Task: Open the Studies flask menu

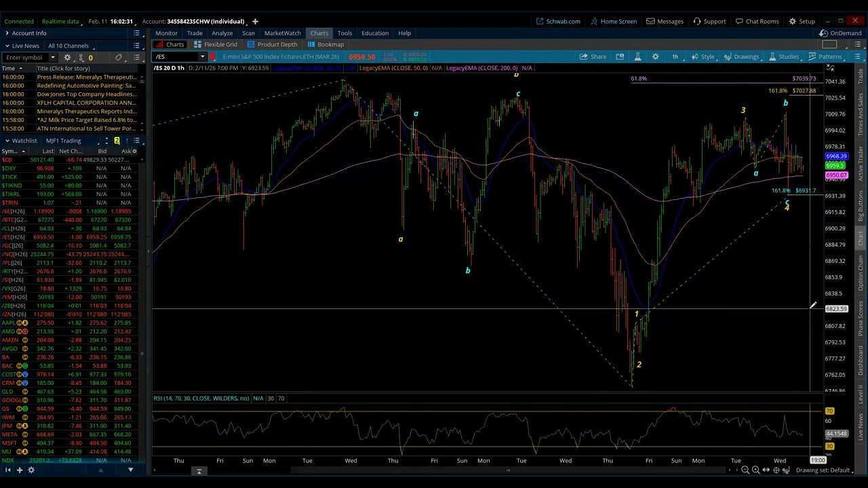Action: coord(784,57)
